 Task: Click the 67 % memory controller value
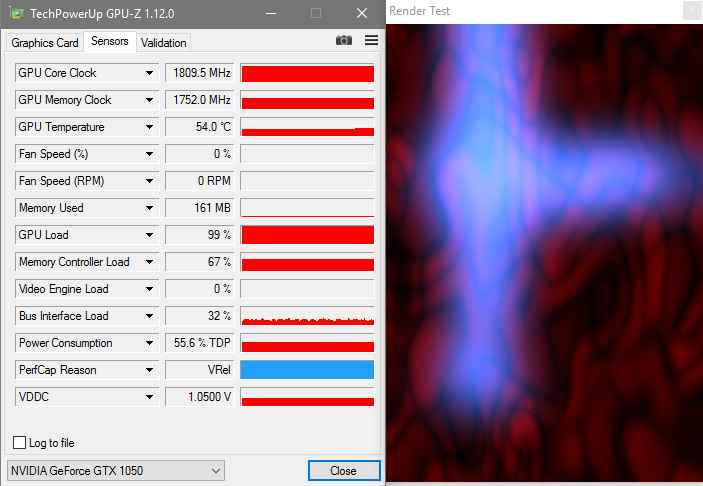tap(200, 262)
